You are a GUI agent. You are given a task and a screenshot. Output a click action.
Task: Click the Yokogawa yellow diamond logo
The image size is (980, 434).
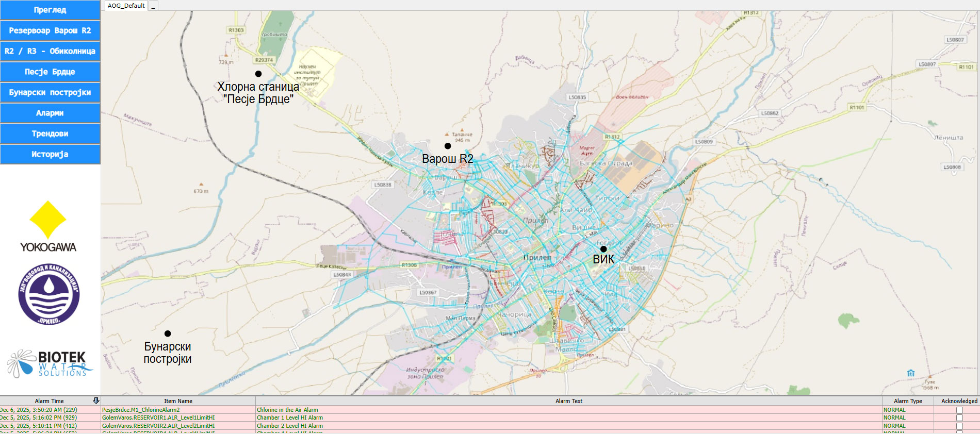[48, 220]
